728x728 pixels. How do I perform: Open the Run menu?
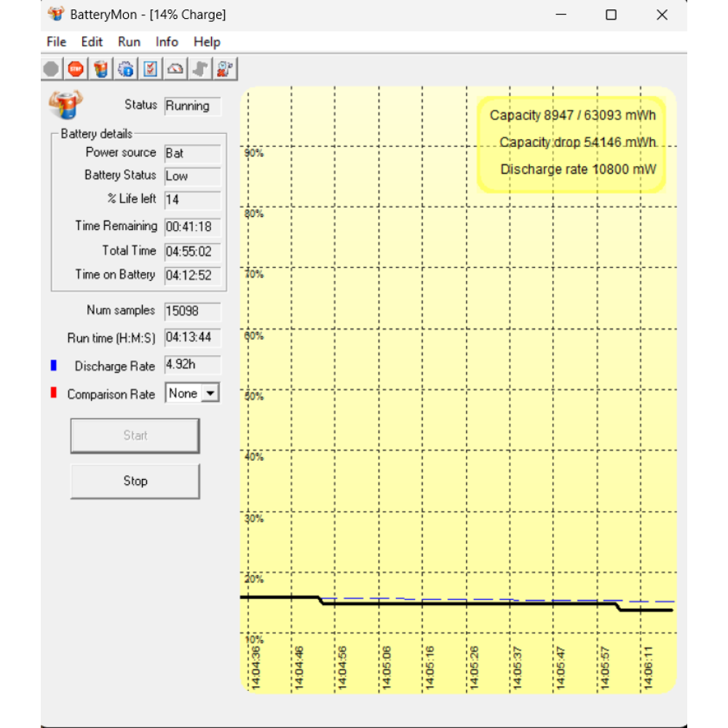tap(129, 41)
